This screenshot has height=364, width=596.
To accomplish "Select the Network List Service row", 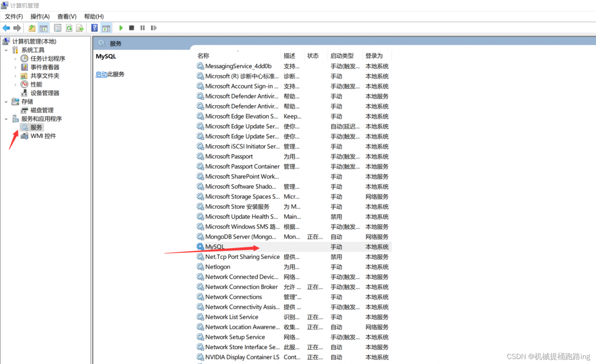I will click(293, 317).
